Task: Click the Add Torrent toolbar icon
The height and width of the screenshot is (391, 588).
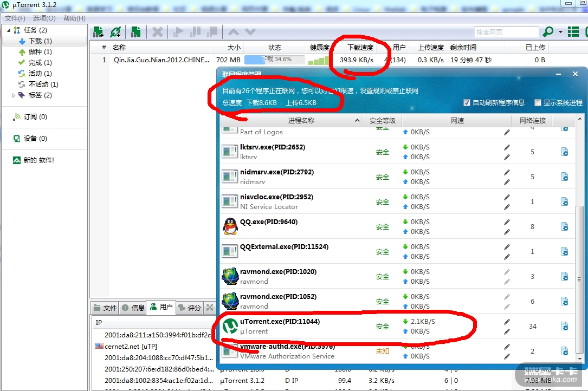Action: 98,32
